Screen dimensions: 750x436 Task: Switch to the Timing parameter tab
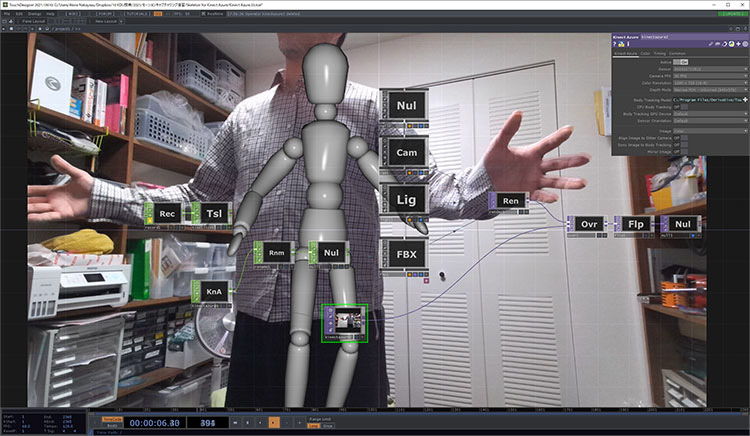[x=660, y=54]
